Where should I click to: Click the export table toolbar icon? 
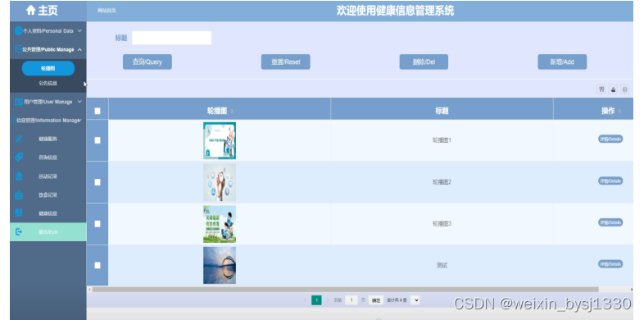coord(613,89)
